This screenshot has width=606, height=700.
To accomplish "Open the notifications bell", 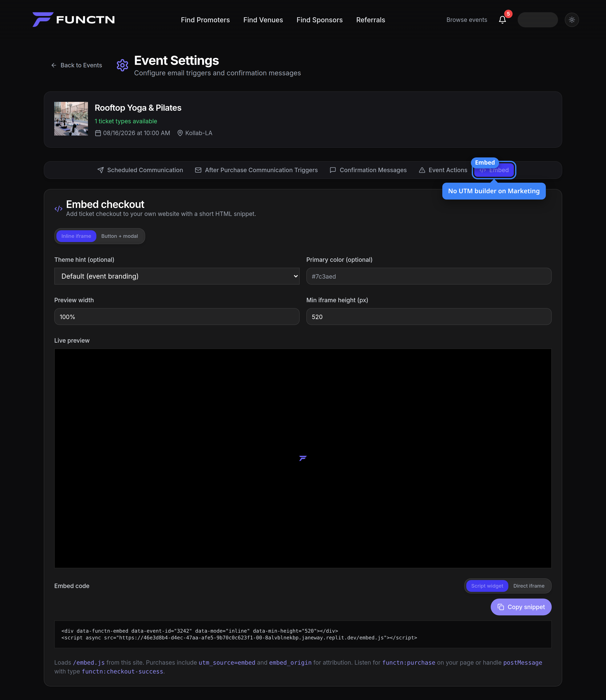I will [502, 20].
